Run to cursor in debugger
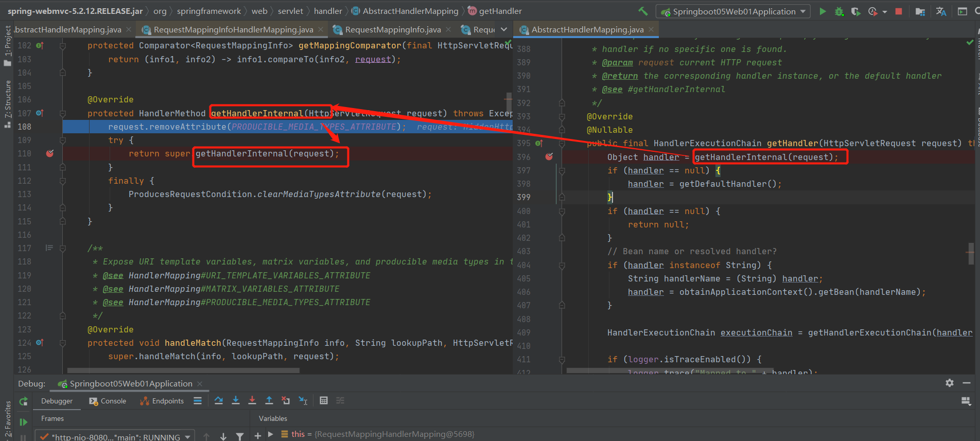The height and width of the screenshot is (441, 980). pyautogui.click(x=303, y=400)
